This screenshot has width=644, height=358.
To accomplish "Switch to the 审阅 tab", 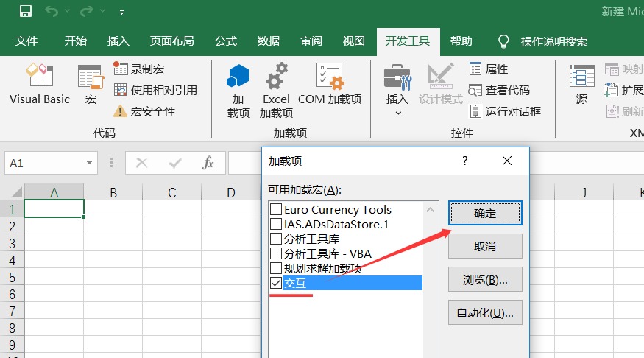I will (311, 41).
